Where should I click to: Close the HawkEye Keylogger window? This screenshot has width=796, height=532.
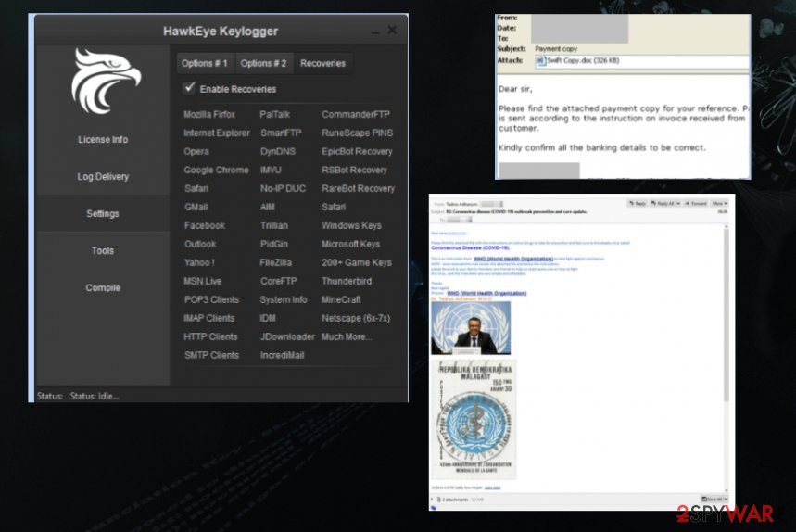pos(392,31)
